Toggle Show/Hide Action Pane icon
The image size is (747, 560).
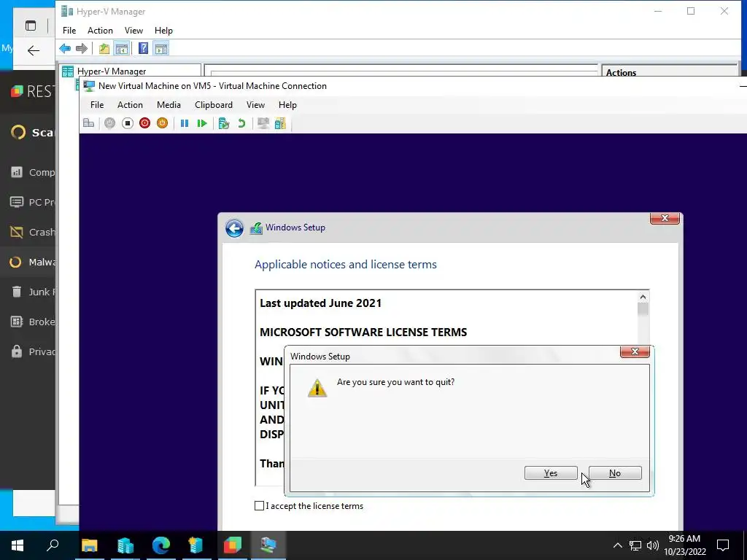161,48
